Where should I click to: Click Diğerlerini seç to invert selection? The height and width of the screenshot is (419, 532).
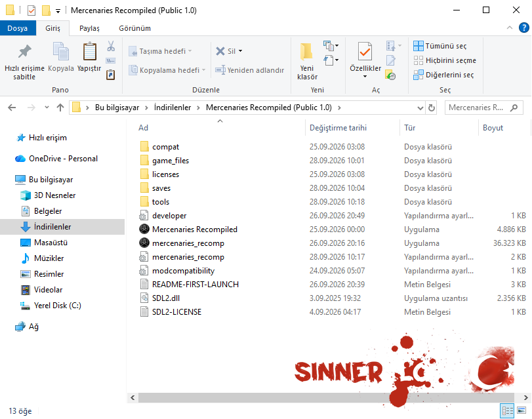tap(443, 75)
